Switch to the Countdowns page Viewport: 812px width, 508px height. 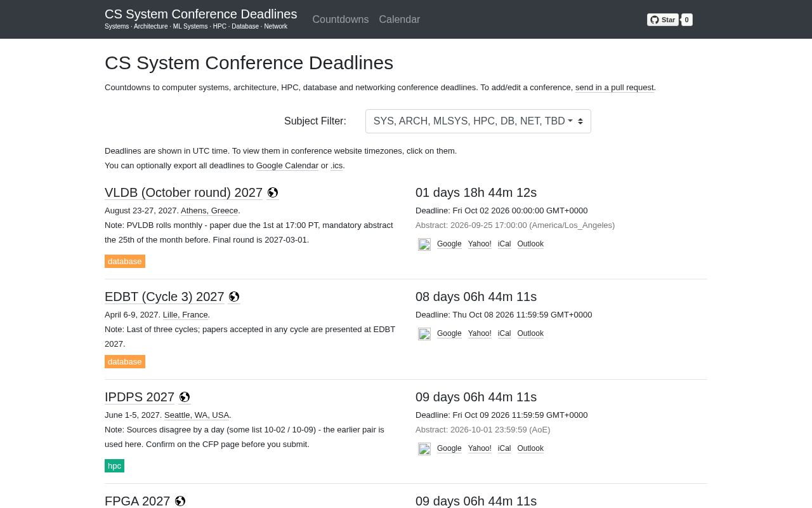point(341,20)
